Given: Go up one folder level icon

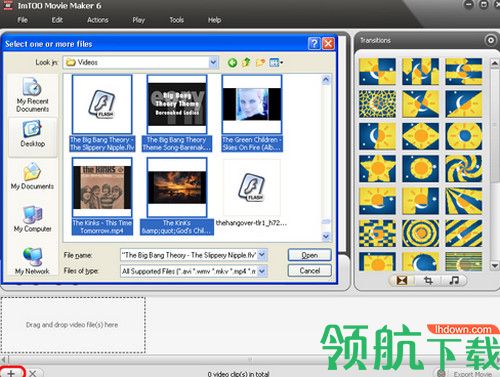Looking at the screenshot, I should click(x=246, y=62).
